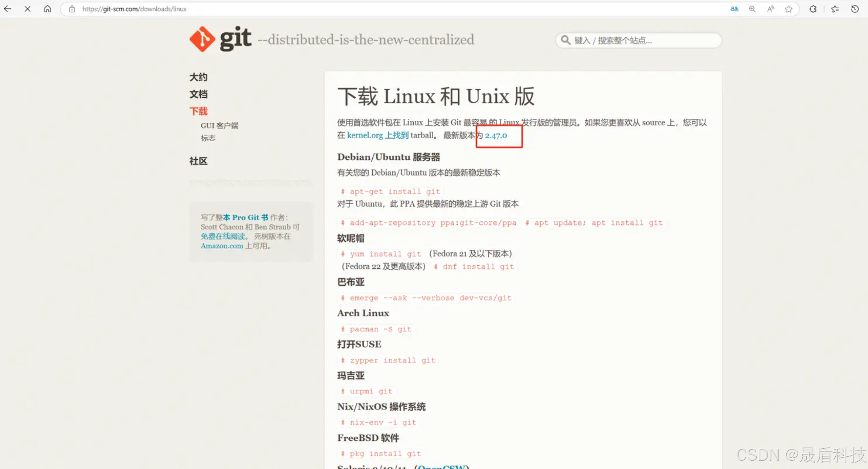The width and height of the screenshot is (868, 469).
Task: Click the git logo
Action: 220,39
